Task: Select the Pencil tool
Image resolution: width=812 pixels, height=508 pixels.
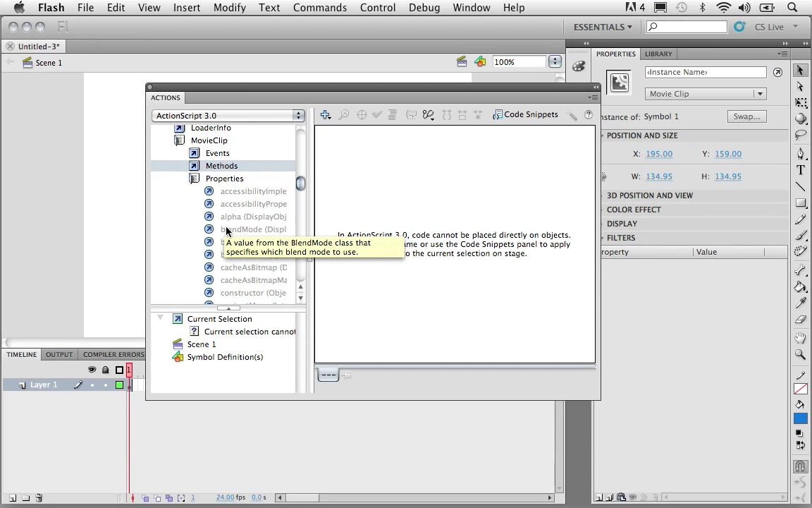Action: pos(800,219)
